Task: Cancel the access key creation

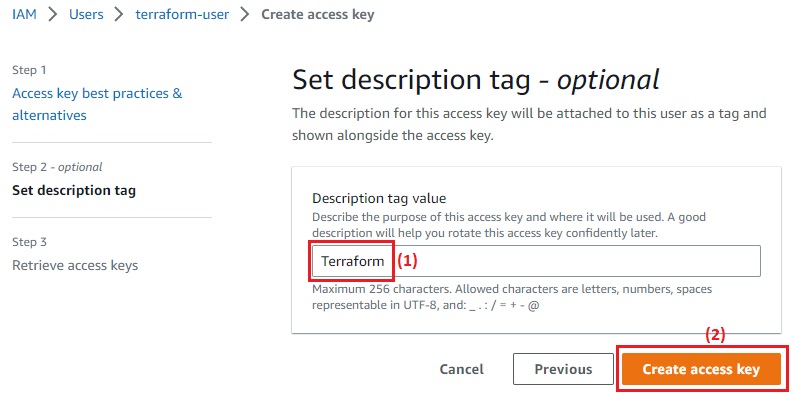Action: 461,369
